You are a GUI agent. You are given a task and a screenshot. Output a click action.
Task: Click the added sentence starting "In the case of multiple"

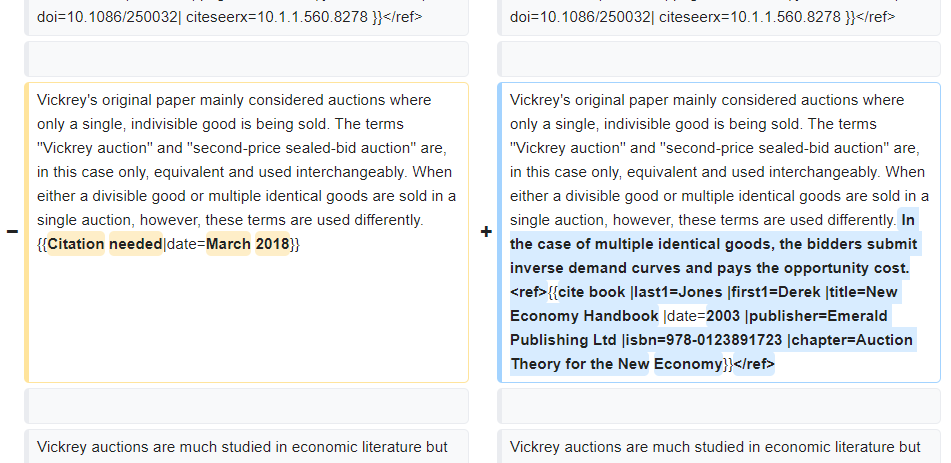(710, 244)
